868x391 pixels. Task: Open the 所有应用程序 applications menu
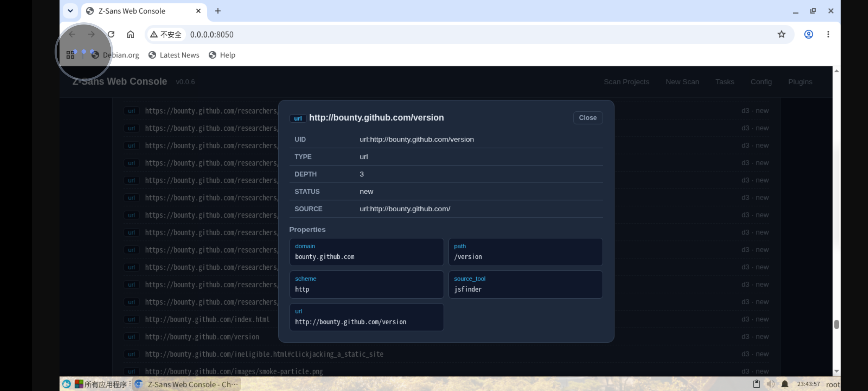click(x=102, y=384)
